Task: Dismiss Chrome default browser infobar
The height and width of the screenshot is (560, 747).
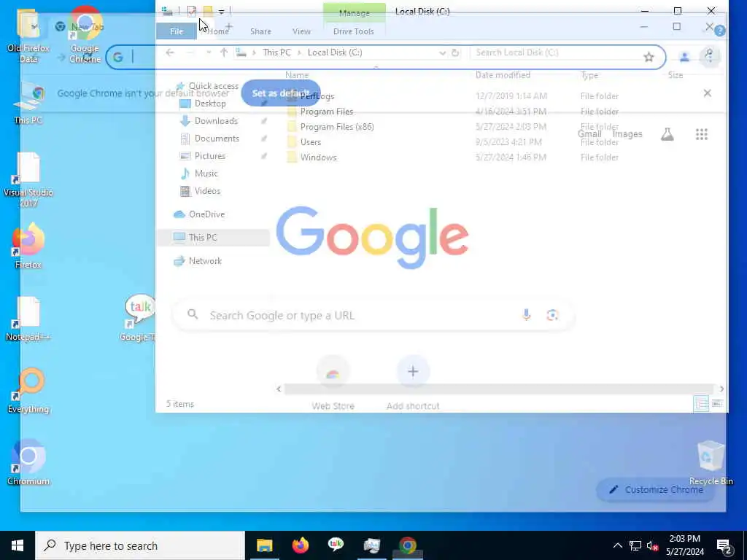Action: click(x=708, y=93)
